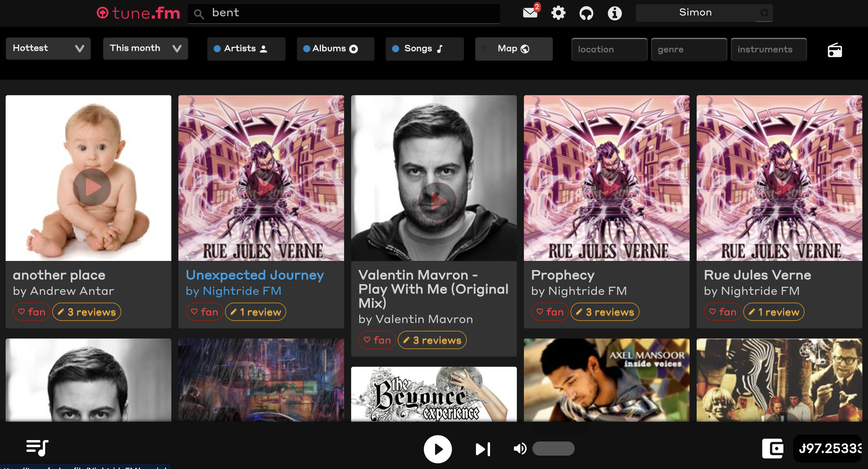Screen dimensions: 868x469
Task: Play the Prophecy track
Action: [610, 187]
